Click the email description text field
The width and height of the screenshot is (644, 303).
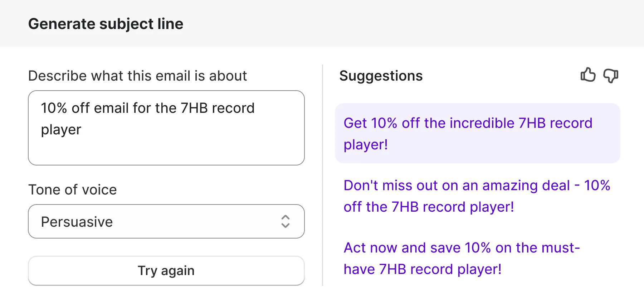click(x=166, y=127)
